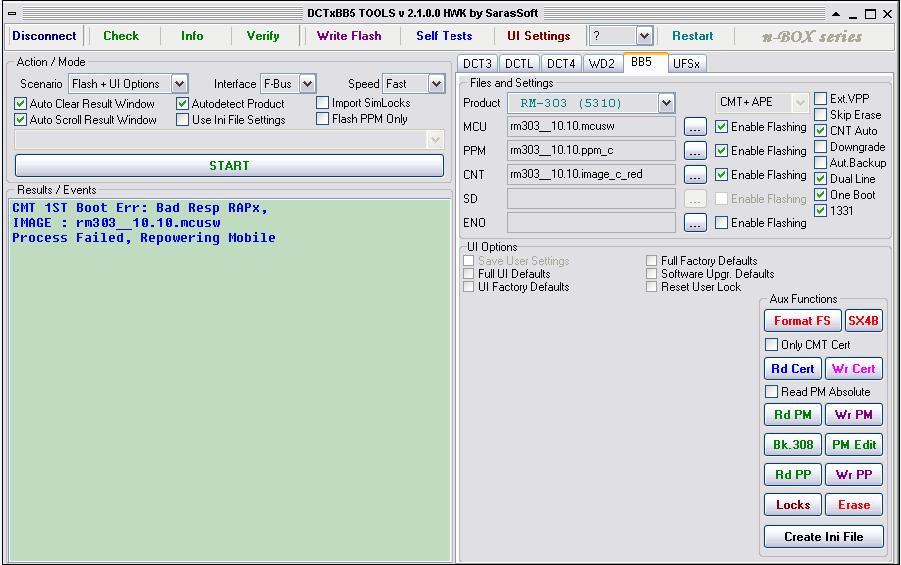Uncheck One Boot option
The image size is (901, 565).
pos(821,195)
